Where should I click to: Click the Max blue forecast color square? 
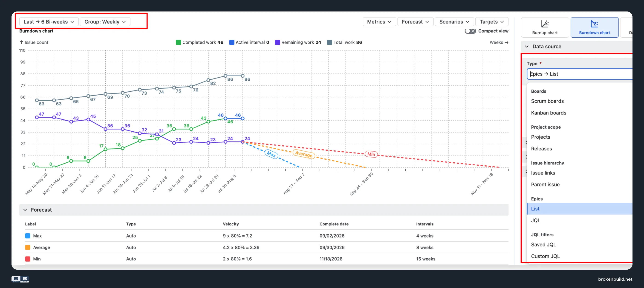(28, 236)
